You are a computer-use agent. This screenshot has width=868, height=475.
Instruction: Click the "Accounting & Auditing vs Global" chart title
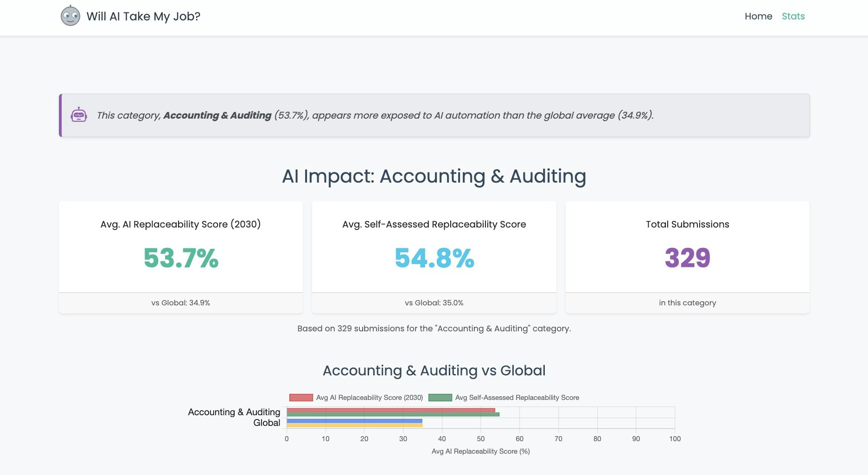(x=434, y=371)
